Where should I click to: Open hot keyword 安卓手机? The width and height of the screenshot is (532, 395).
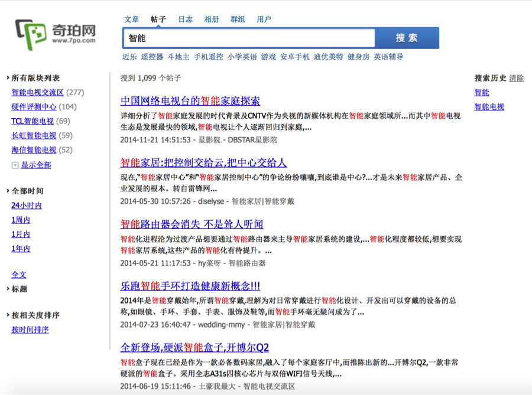[x=295, y=57]
